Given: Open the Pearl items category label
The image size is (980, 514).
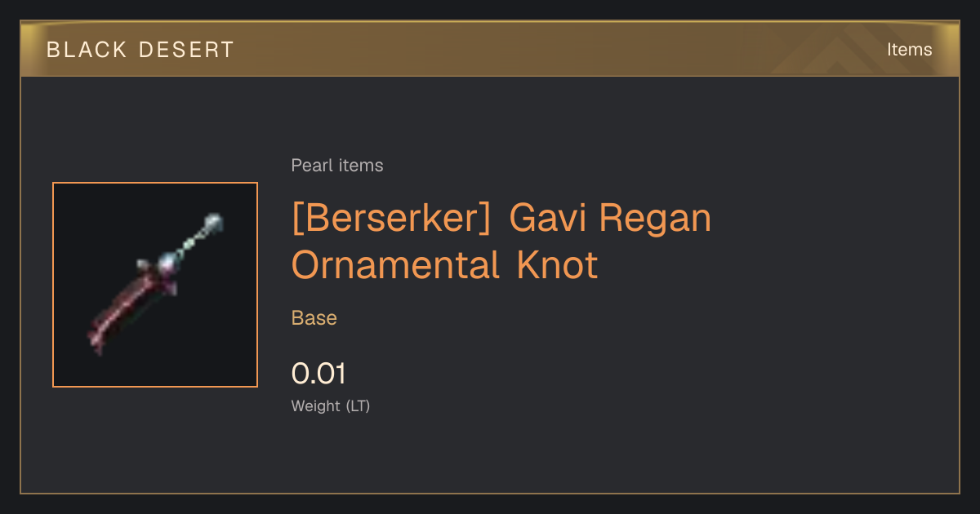Looking at the screenshot, I should coord(337,166).
